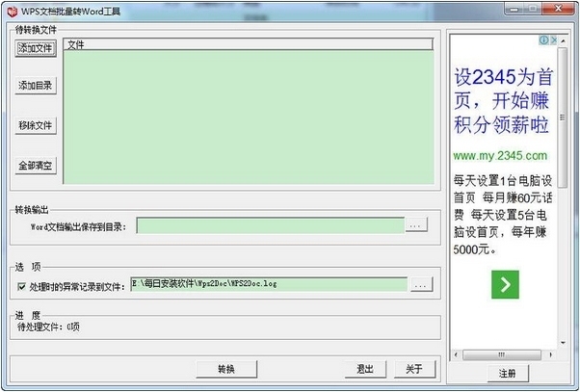Browse for exception log file path
Screen dimensions: 580x392
421,284
